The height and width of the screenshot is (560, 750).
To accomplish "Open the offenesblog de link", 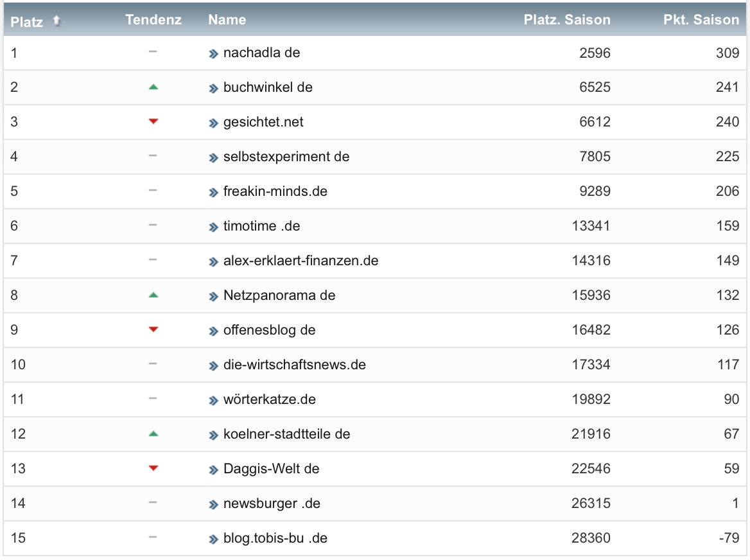I will (269, 330).
